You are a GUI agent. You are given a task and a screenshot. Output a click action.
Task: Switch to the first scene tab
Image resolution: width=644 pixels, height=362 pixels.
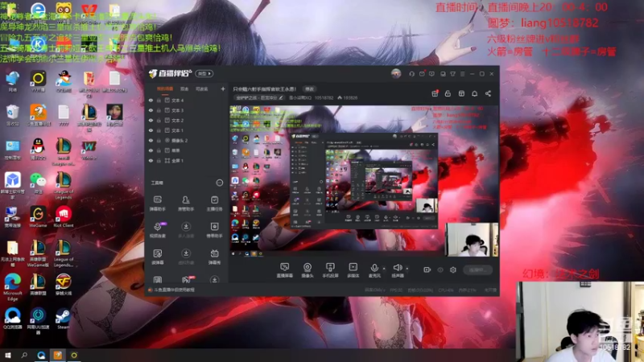(x=165, y=88)
